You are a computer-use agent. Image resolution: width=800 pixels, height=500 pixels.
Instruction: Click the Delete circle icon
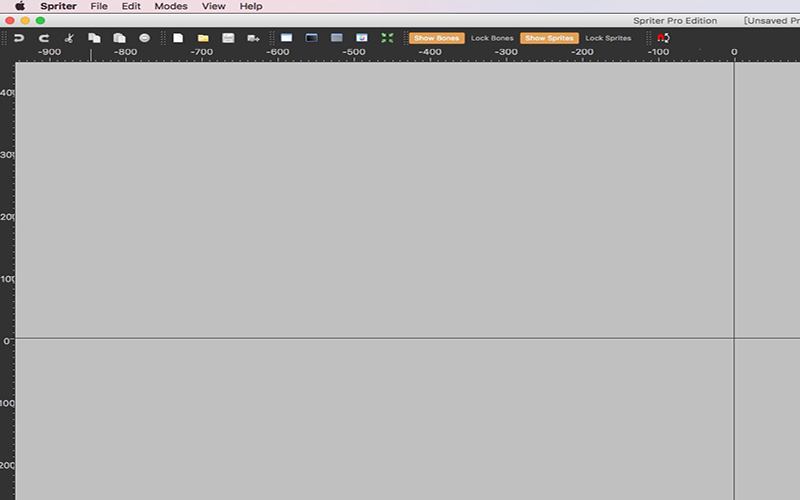tap(144, 38)
